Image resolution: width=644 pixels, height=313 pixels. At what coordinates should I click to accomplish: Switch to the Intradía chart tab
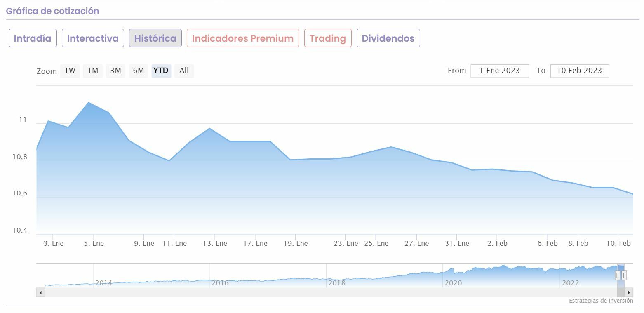[33, 38]
